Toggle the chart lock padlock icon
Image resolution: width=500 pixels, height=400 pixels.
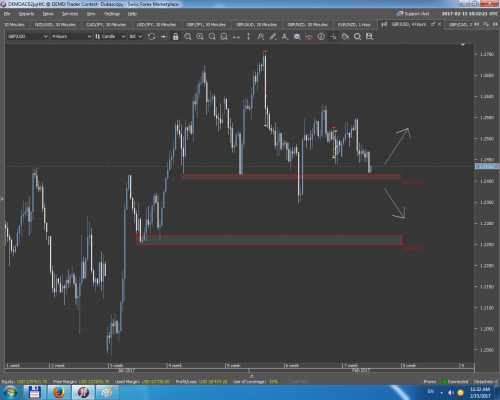(x=176, y=37)
